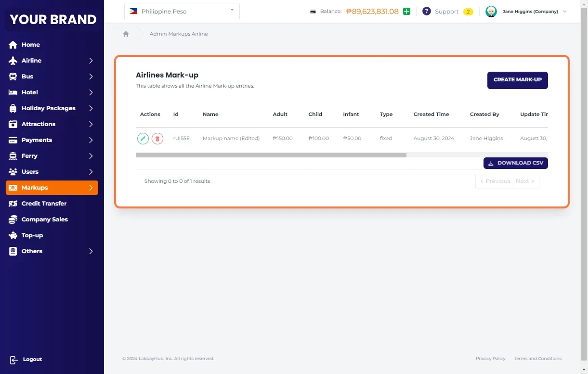Screen dimensions: 588x374
Task: Click the home breadcrumb icon
Action: (x=126, y=34)
